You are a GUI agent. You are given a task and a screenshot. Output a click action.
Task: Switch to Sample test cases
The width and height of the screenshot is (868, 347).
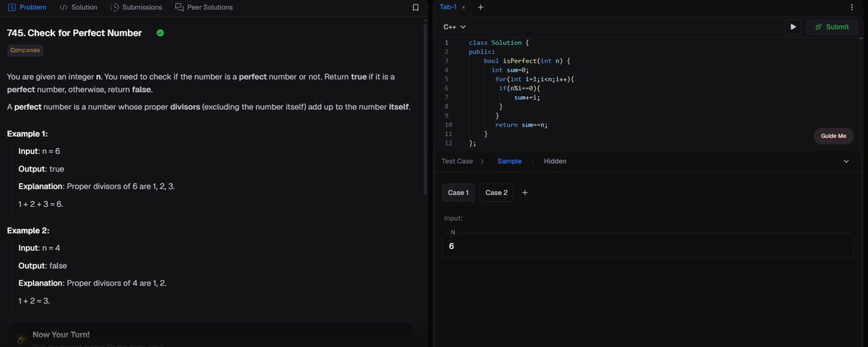tap(509, 161)
